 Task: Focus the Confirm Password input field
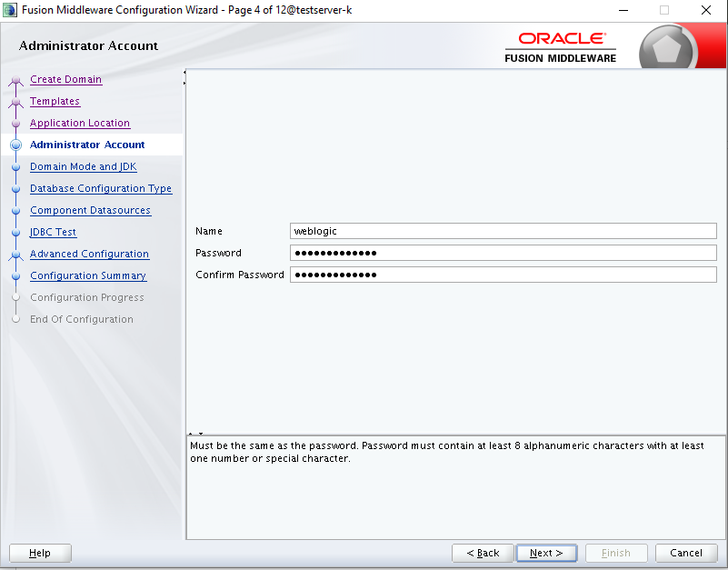[x=504, y=275]
